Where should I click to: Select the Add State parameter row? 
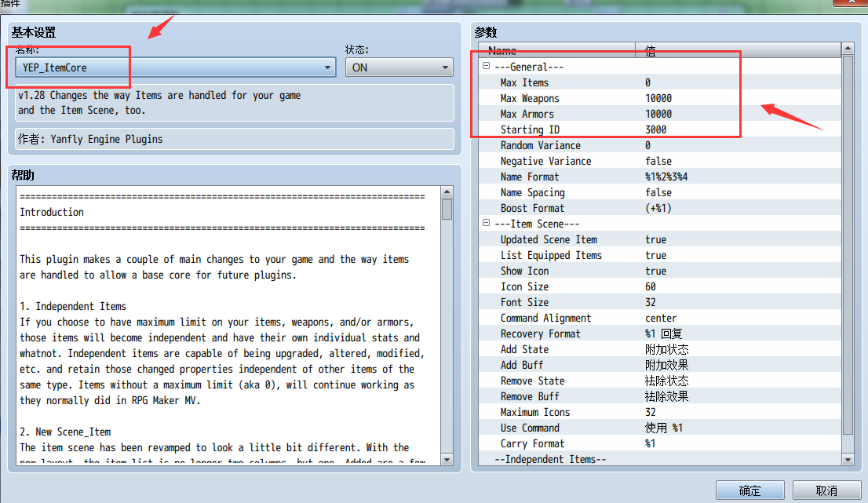(x=660, y=349)
